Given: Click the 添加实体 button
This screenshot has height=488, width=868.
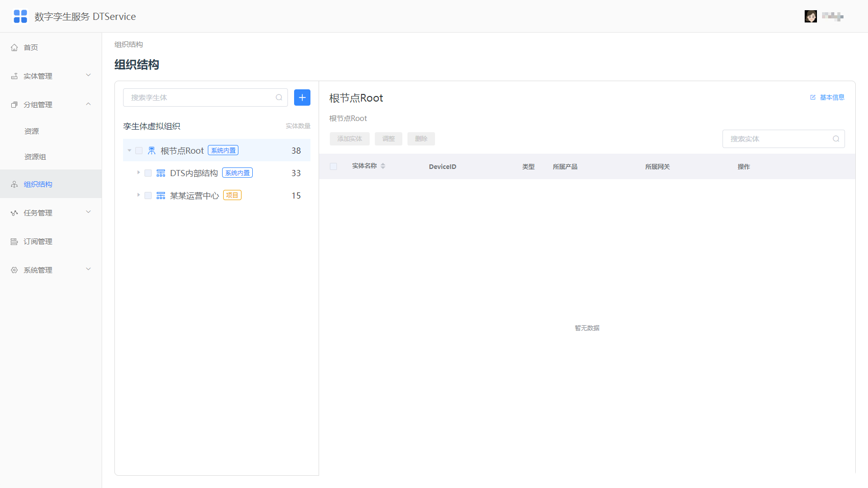Looking at the screenshot, I should tap(350, 139).
